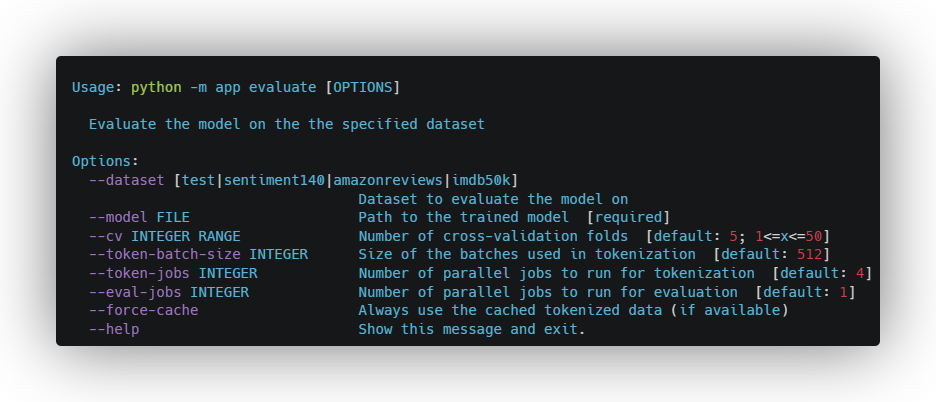Click the "Evaluate the model" description line
Screen dimensions: 936x402
[286, 125]
